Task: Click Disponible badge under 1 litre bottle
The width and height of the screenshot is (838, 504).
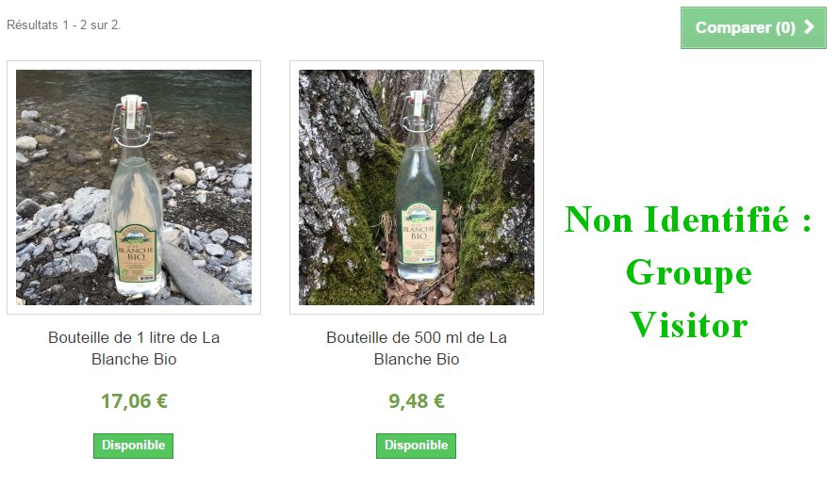Action: click(133, 446)
